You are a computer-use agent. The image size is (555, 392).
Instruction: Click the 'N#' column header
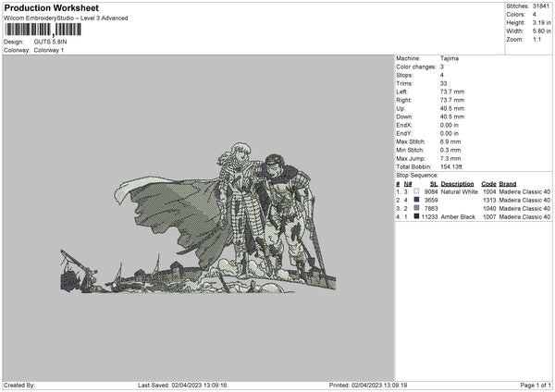tap(408, 184)
